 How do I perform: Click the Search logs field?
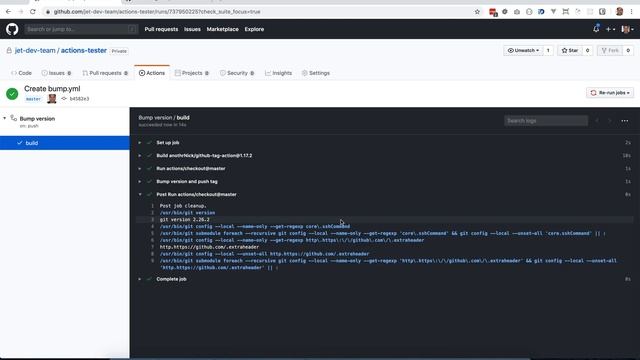[x=546, y=121]
